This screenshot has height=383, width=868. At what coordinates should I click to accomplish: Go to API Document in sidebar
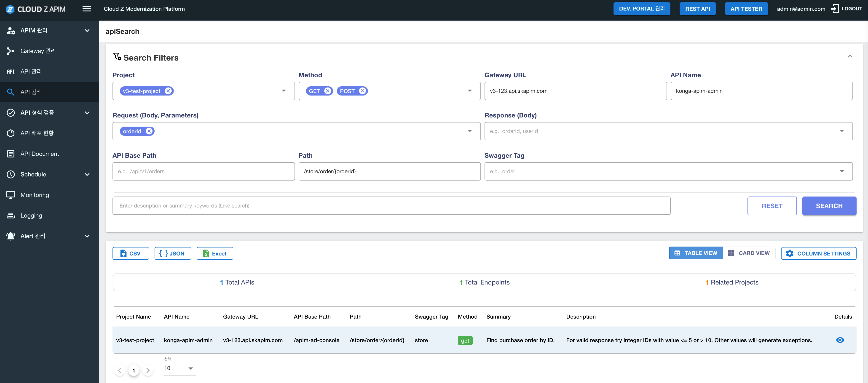[39, 154]
